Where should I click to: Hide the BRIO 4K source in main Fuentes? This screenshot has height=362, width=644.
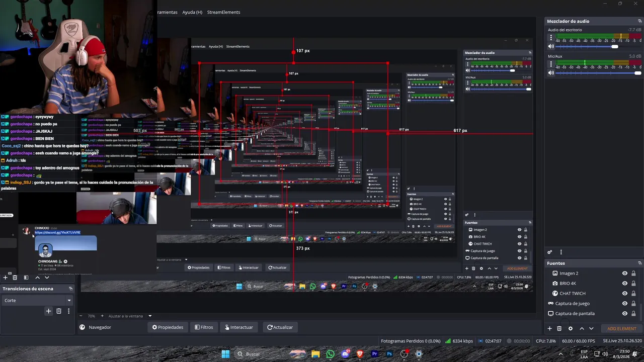coord(625,283)
